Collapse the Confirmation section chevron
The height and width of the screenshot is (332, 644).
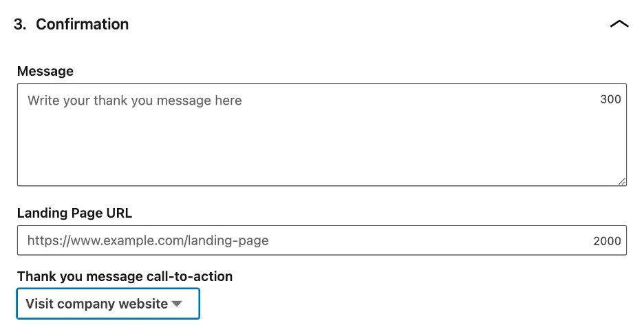tap(619, 24)
